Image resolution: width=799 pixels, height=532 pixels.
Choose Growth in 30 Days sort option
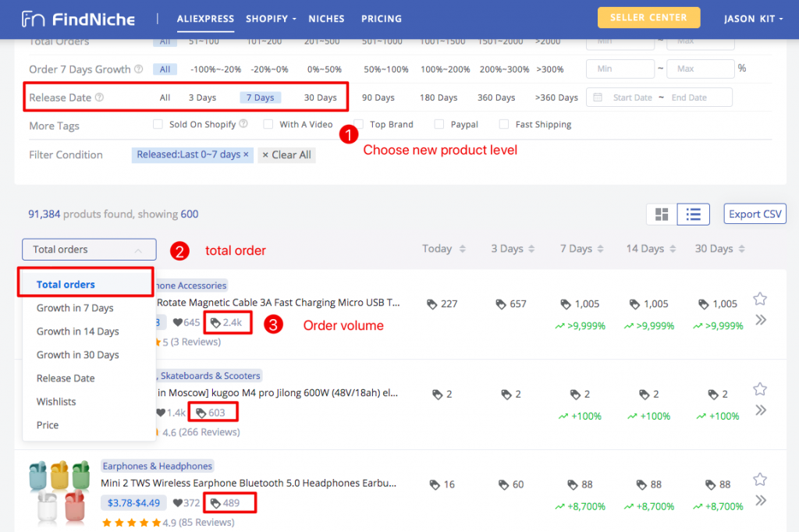77,355
